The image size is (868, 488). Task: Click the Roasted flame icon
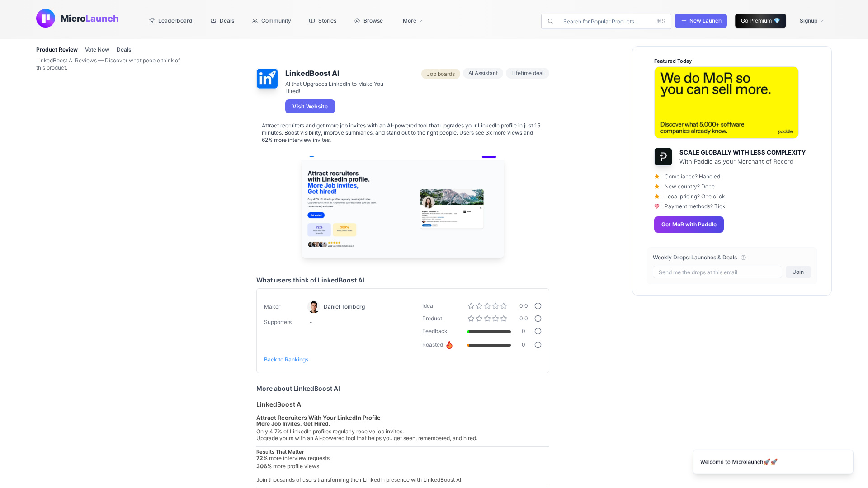coord(449,345)
